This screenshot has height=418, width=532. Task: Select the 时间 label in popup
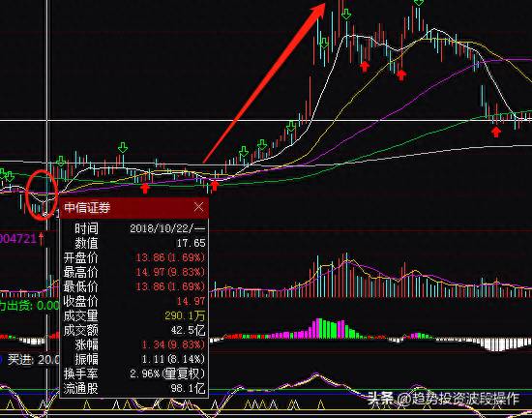tap(86, 228)
